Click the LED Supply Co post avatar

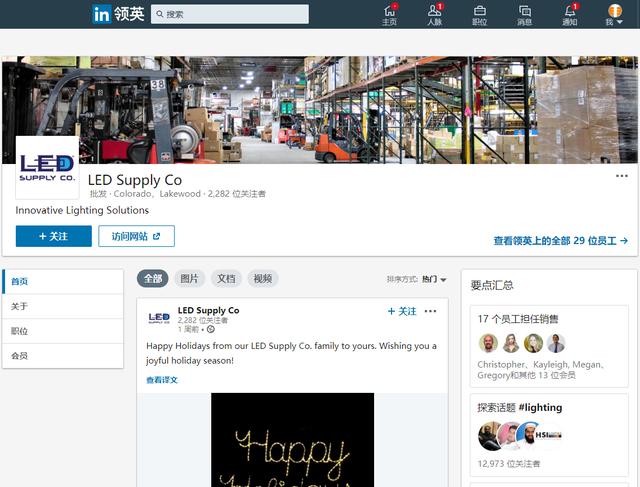(159, 318)
